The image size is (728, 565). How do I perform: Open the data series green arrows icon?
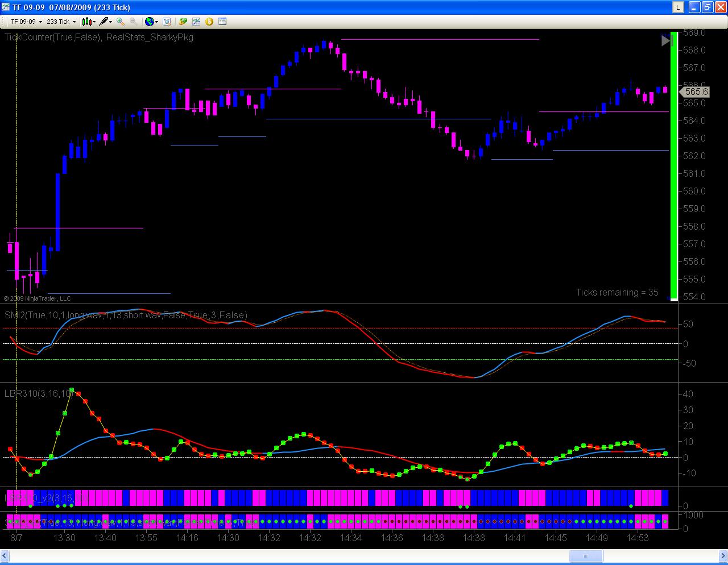pos(183,22)
